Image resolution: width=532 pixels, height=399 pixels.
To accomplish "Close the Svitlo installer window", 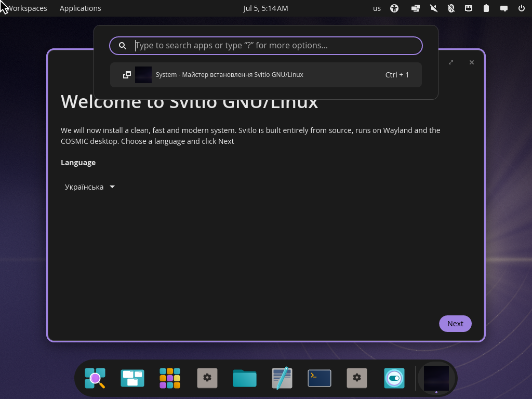I will click(x=472, y=62).
